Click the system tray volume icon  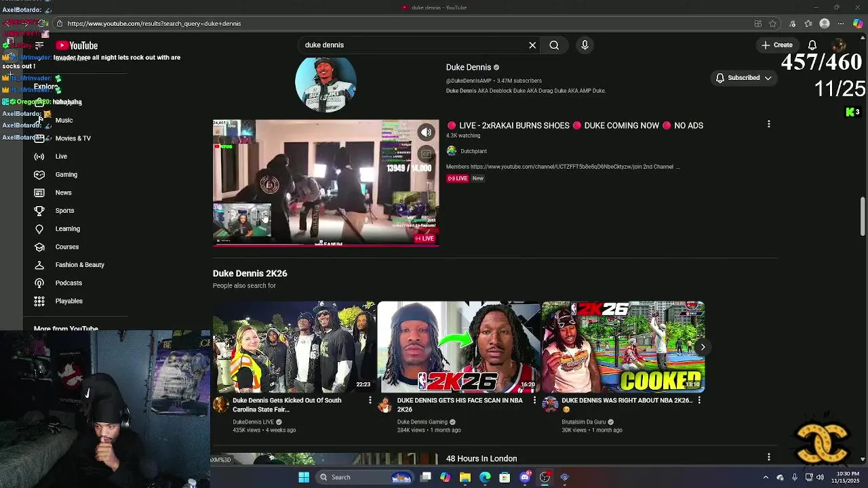pos(820,477)
